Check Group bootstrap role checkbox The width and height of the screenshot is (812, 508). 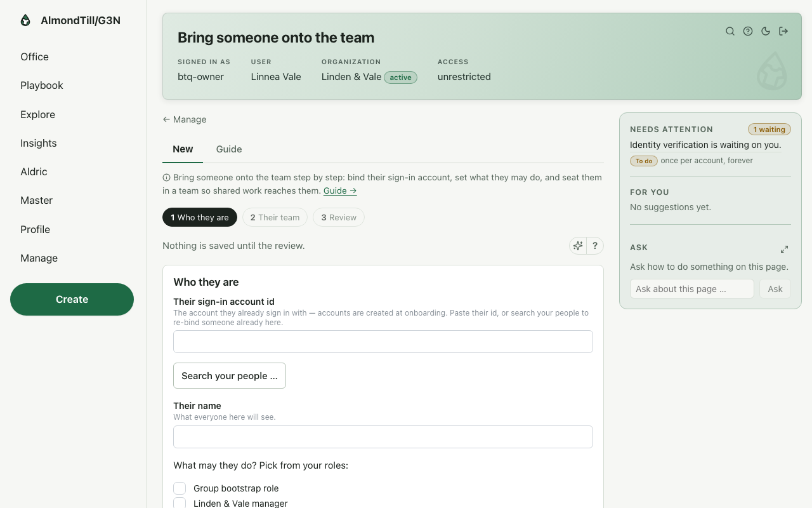(x=180, y=488)
